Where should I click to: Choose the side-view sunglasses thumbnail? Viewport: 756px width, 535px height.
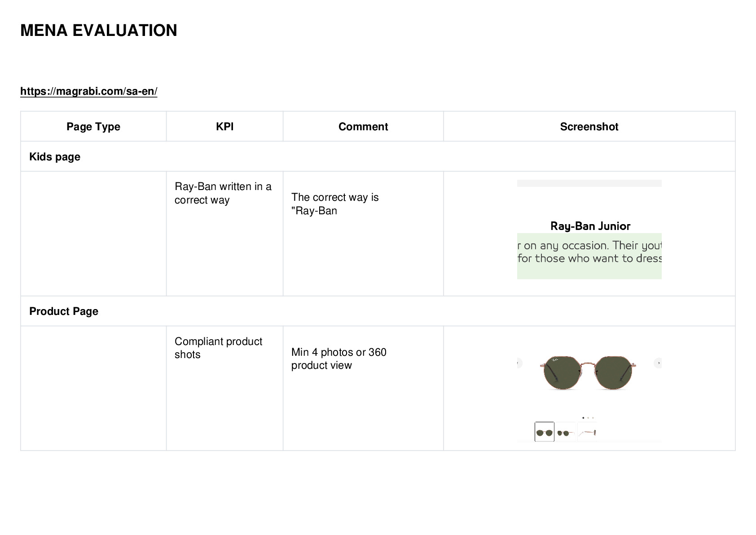587,432
